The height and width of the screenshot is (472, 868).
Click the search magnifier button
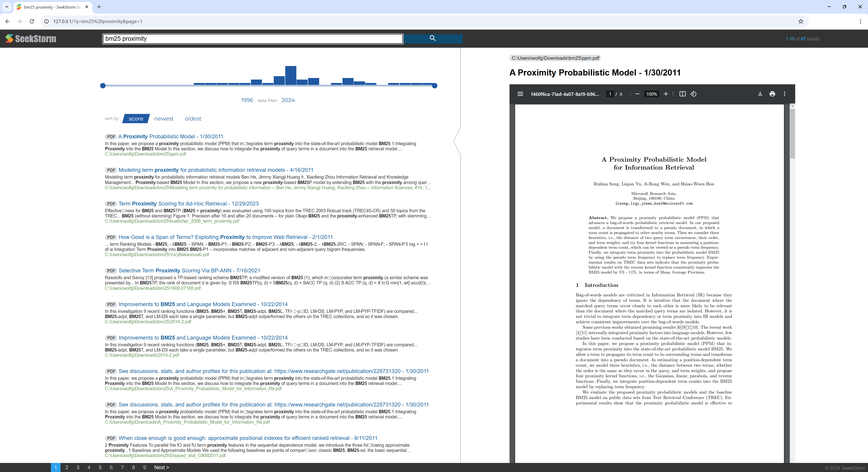click(x=433, y=38)
